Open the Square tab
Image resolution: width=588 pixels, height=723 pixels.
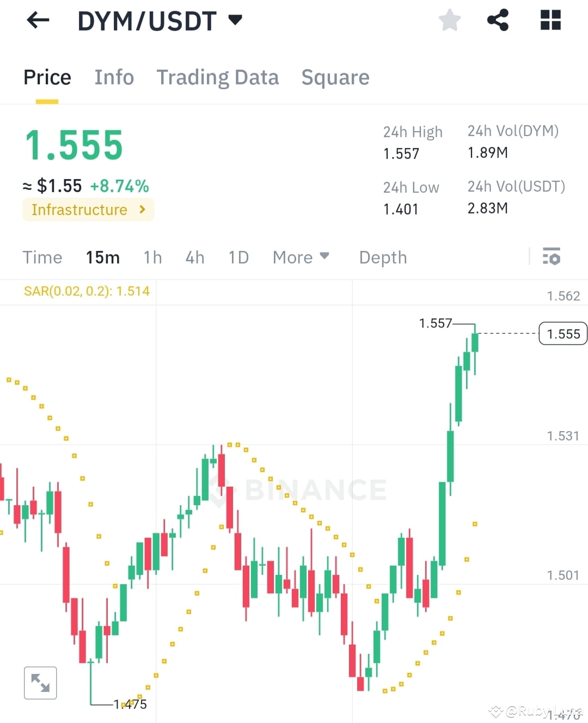(x=335, y=77)
